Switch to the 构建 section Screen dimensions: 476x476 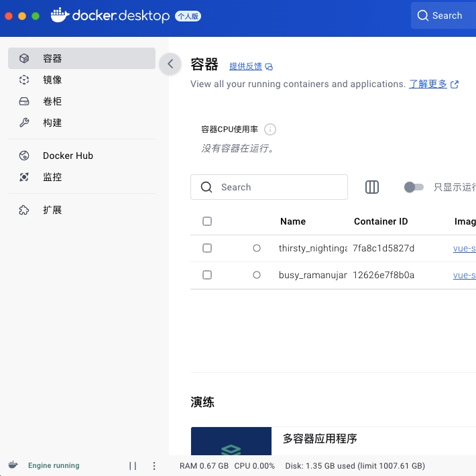(x=82, y=123)
